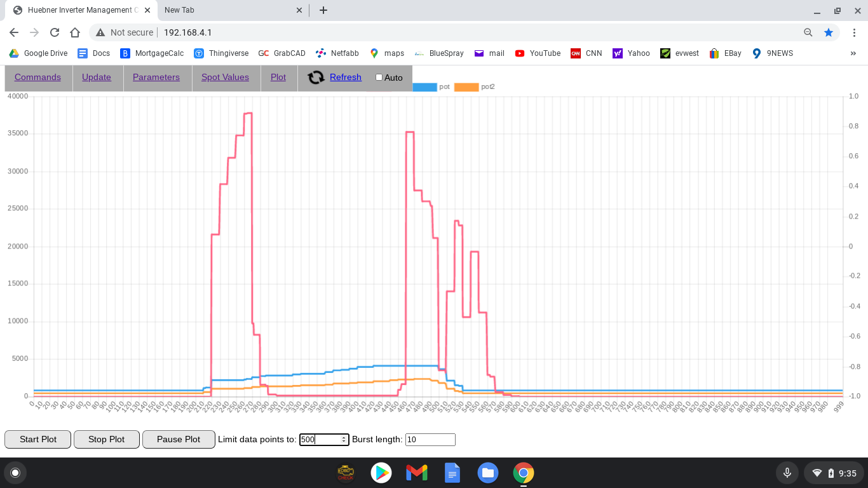Viewport: 868px width, 488px height.
Task: Focus the Burst length input field
Action: [430, 439]
